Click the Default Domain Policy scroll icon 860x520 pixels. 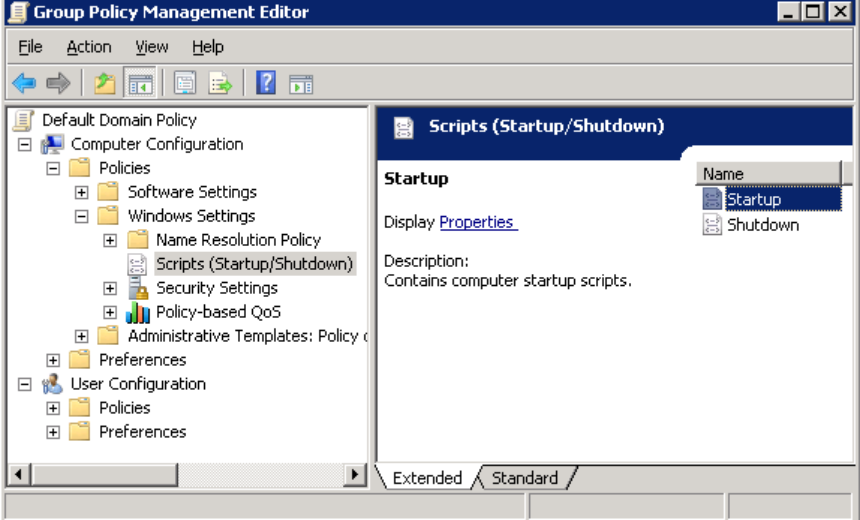[23, 120]
